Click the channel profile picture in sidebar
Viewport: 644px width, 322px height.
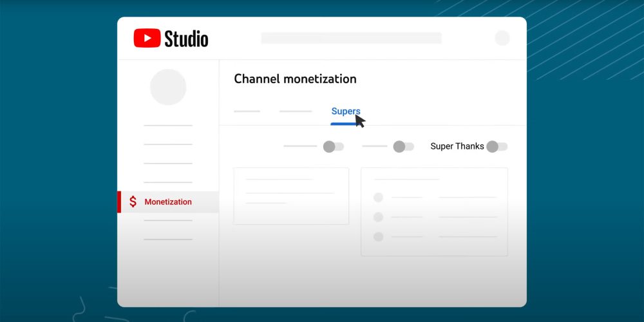pyautogui.click(x=168, y=87)
